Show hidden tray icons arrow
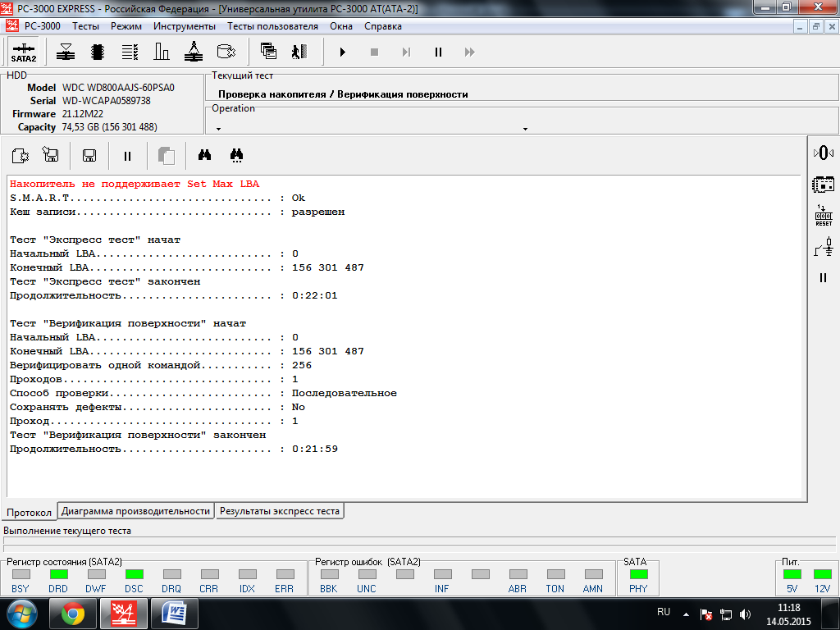Image resolution: width=840 pixels, height=630 pixels. 686,614
